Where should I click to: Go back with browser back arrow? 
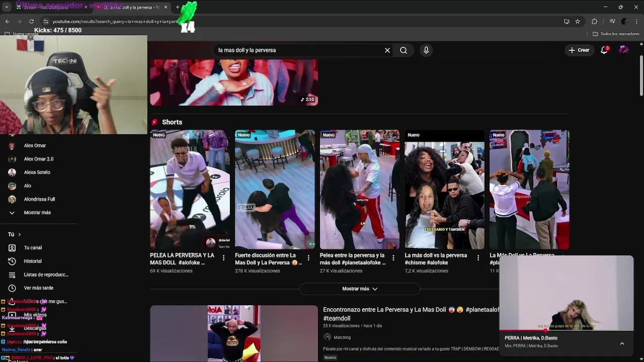tap(7, 21)
